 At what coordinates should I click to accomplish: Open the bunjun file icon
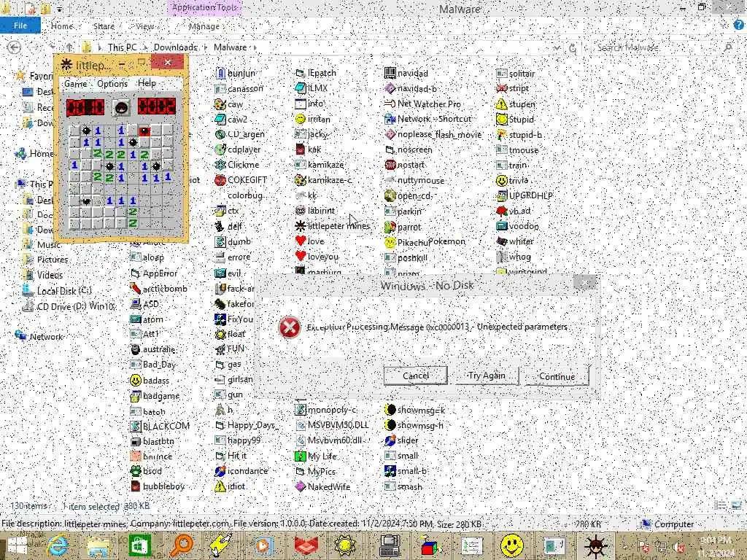click(x=220, y=74)
